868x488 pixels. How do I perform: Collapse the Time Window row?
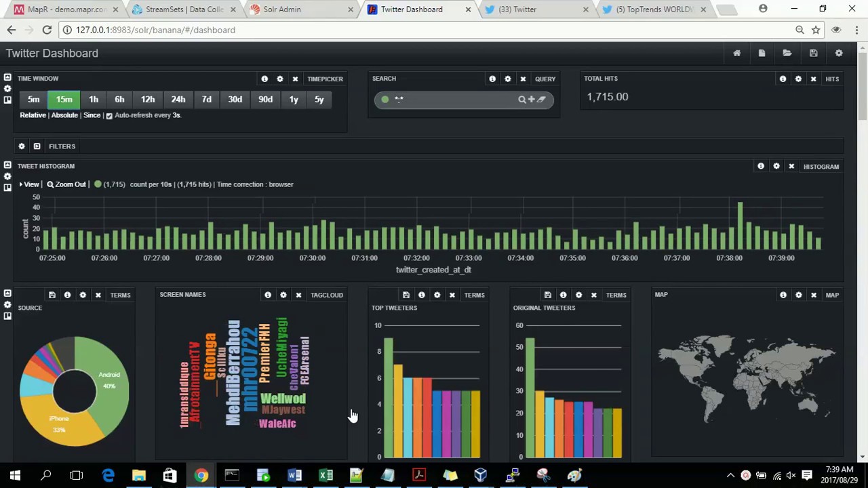click(x=7, y=77)
